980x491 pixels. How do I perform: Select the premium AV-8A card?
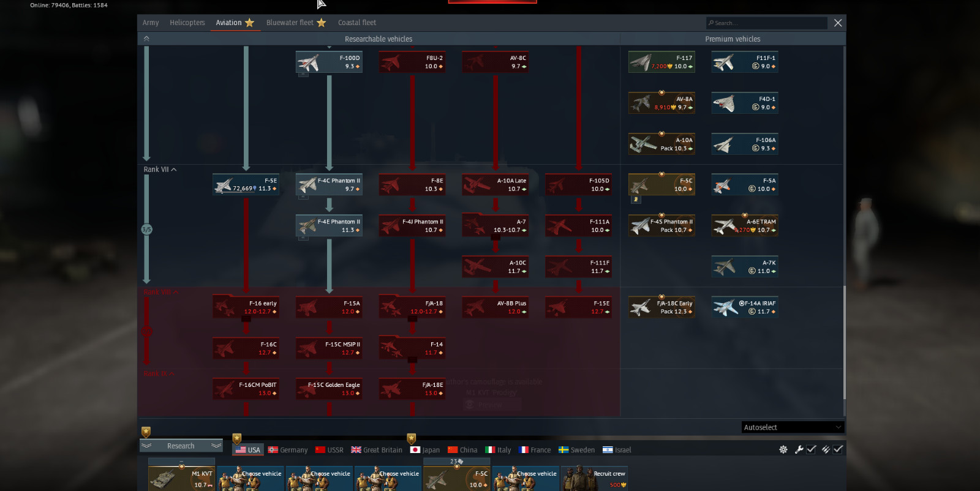click(x=661, y=103)
